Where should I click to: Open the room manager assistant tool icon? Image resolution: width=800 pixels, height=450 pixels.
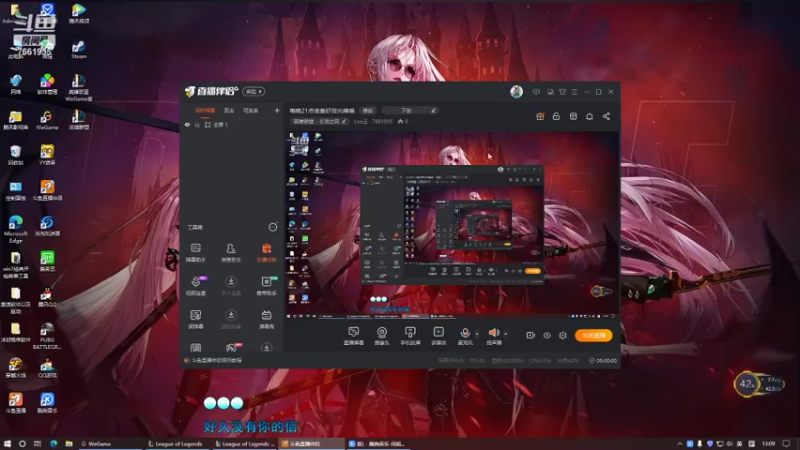tap(231, 253)
